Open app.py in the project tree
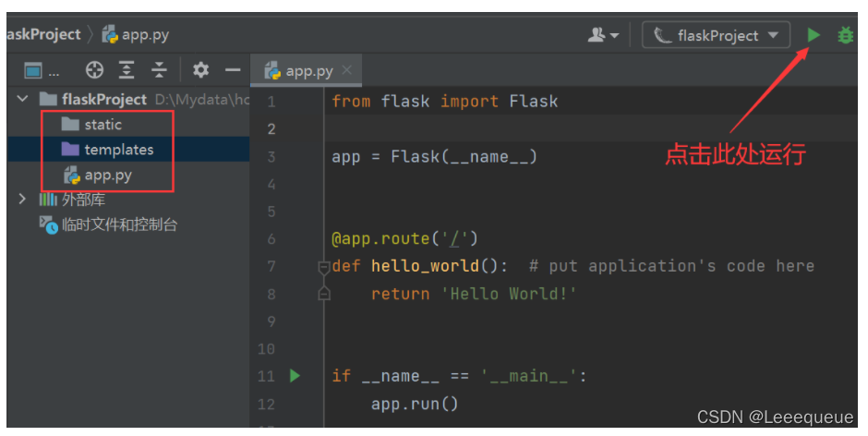Viewport: 868px width, 436px height. (98, 176)
